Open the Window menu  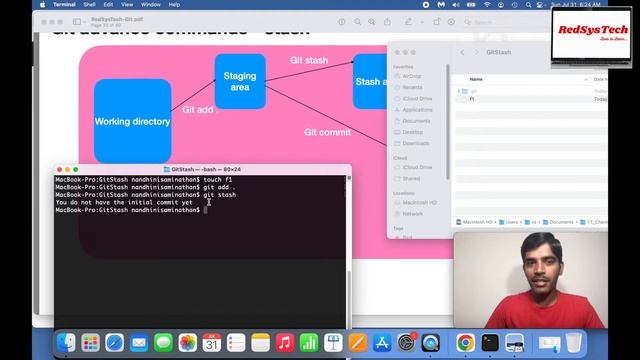click(x=151, y=4)
